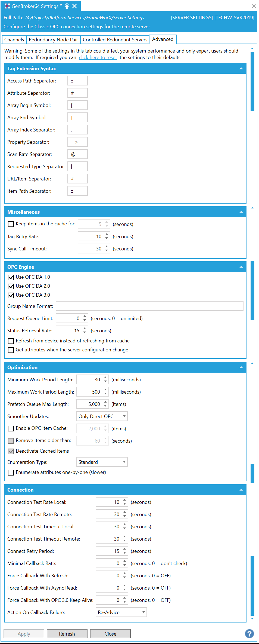Select the Advanced tab

(x=163, y=39)
